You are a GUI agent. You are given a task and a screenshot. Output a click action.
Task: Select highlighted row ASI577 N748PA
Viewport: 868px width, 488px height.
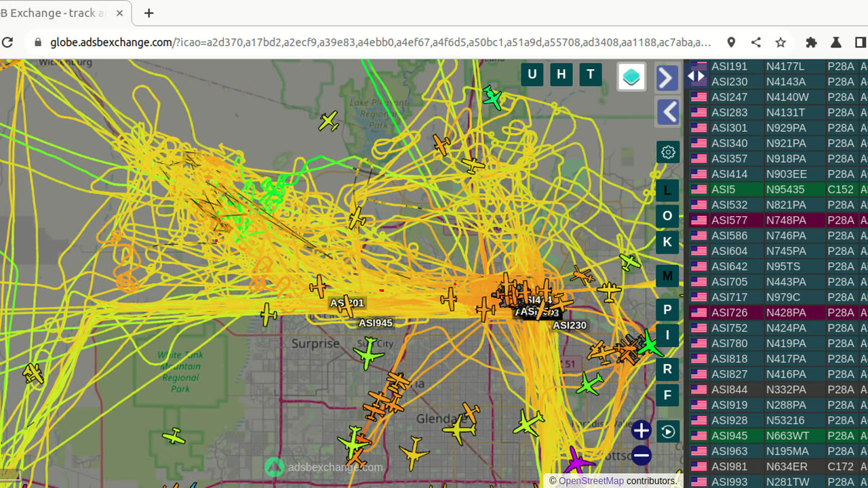click(x=778, y=220)
